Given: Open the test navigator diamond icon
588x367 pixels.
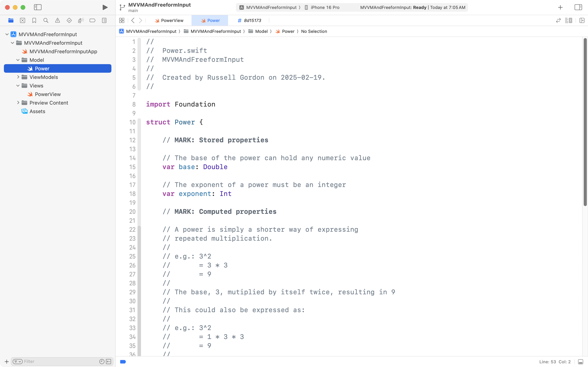Looking at the screenshot, I should [x=69, y=20].
